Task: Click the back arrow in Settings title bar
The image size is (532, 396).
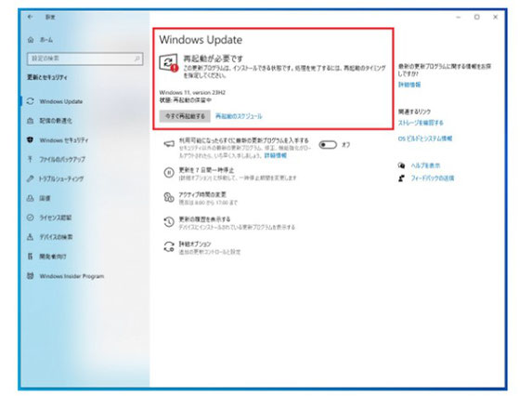Action: [31, 17]
